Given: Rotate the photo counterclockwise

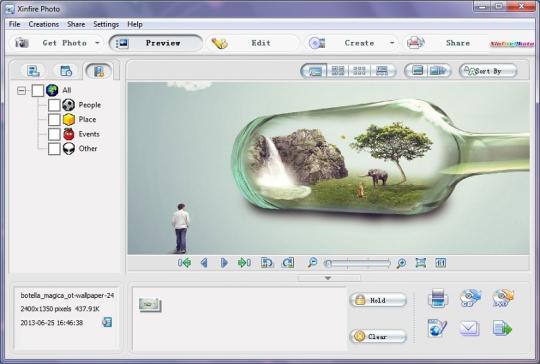Looking at the screenshot, I should [267, 263].
